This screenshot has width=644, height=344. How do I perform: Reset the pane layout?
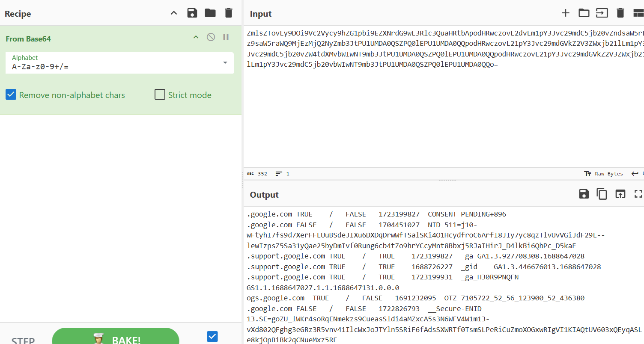638,13
